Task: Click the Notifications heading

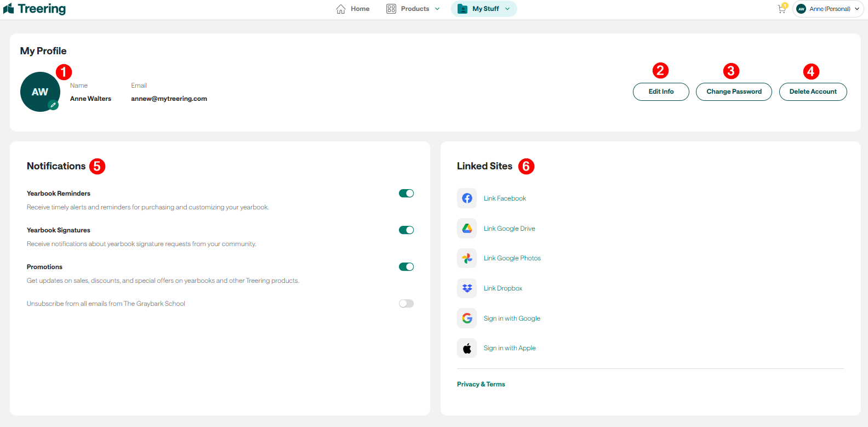Action: click(56, 166)
